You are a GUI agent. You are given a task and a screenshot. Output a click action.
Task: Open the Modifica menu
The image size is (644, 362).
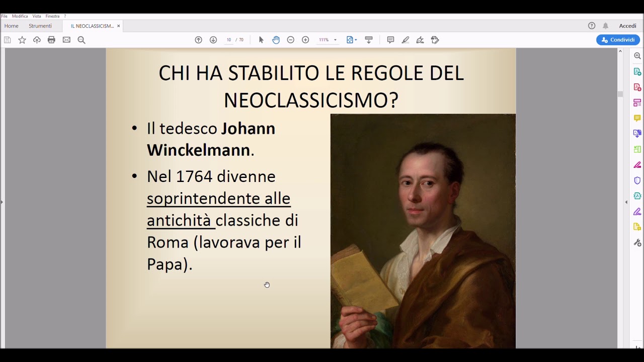tap(20, 16)
